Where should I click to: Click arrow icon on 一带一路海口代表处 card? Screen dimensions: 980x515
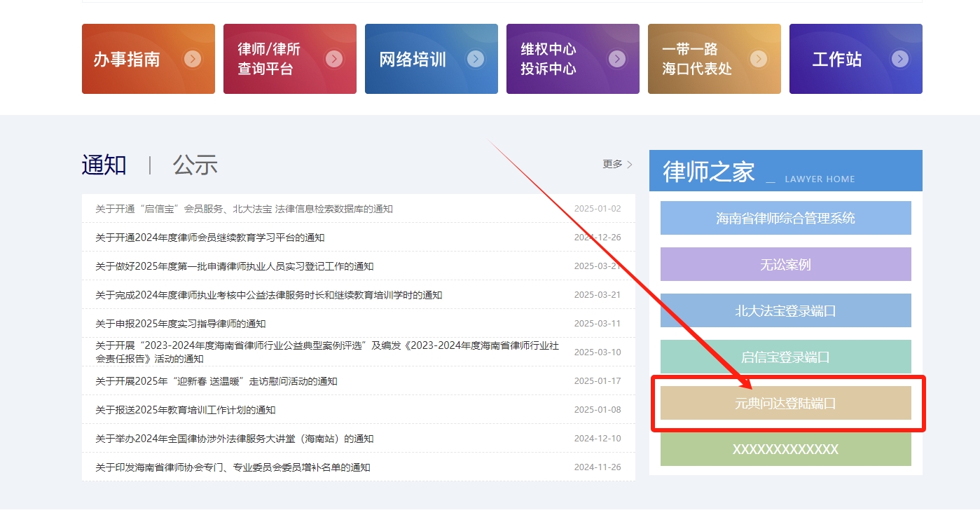(x=759, y=59)
